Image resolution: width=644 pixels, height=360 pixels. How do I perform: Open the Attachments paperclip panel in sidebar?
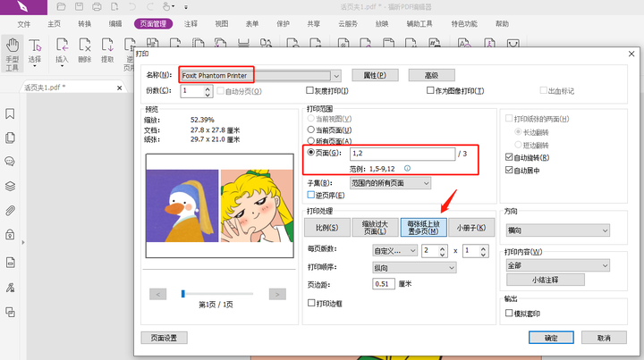10,211
